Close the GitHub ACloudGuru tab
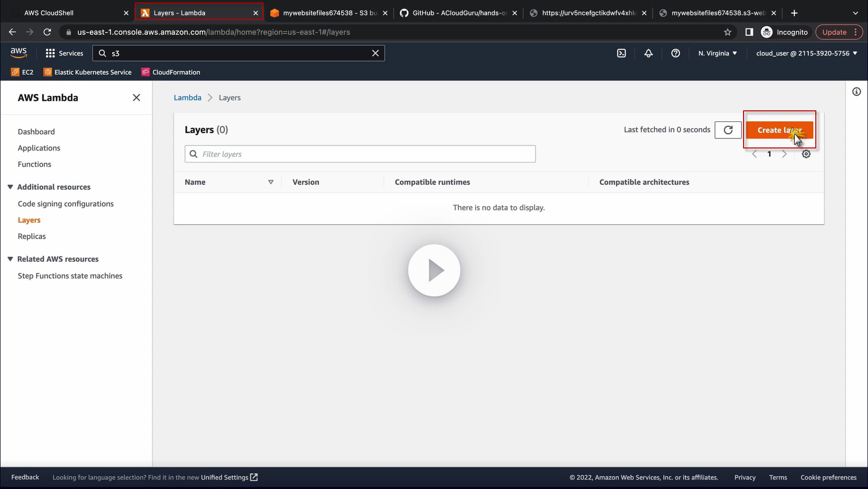 (x=514, y=13)
